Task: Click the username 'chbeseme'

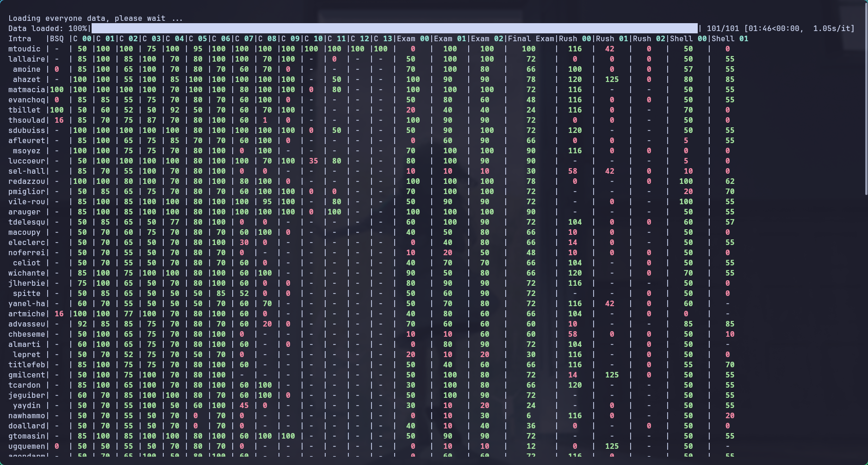Action: click(27, 334)
